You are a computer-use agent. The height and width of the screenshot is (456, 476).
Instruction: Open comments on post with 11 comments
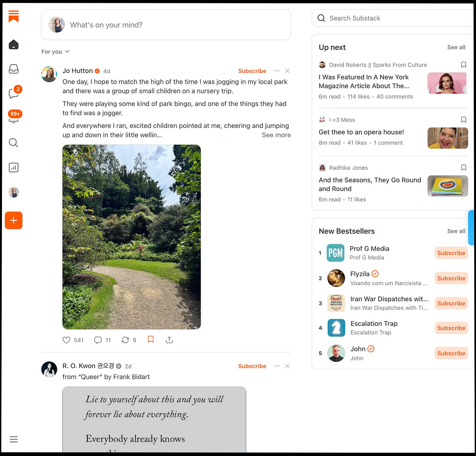point(102,340)
